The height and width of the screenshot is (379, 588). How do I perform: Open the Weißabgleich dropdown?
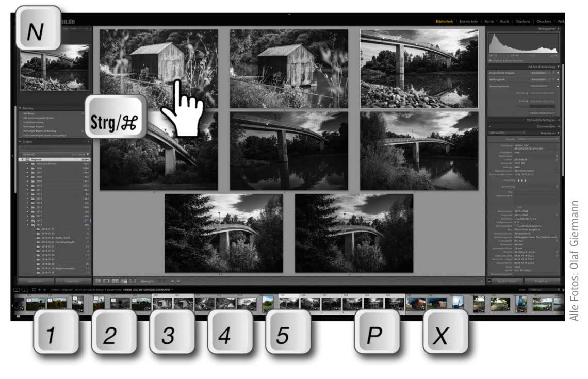(x=542, y=79)
